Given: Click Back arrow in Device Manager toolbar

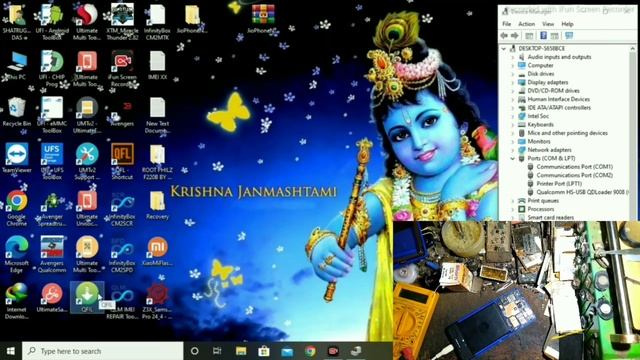Looking at the screenshot, I should coord(504,36).
